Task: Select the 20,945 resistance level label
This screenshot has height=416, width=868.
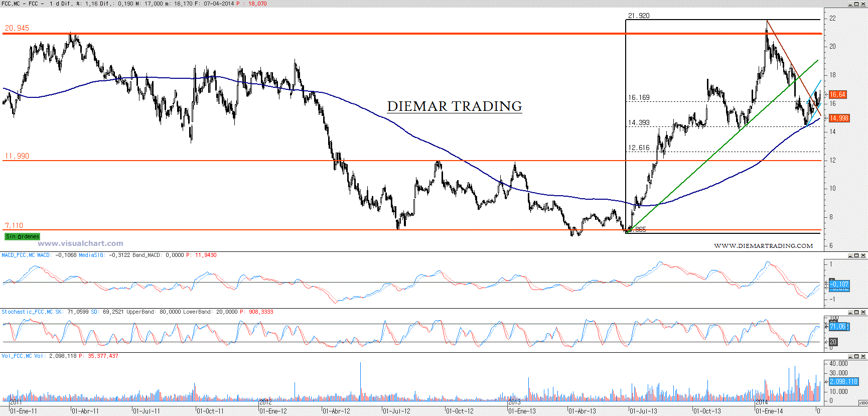Action: 17,28
